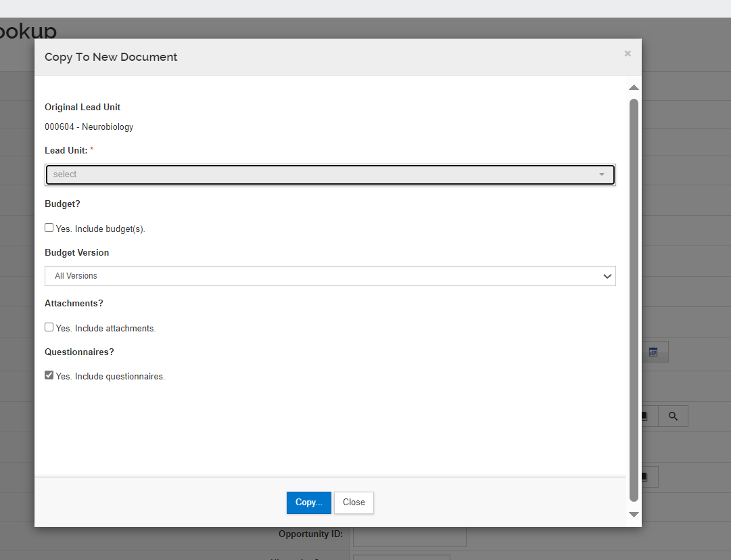The height and width of the screenshot is (560, 731).
Task: Click the magnifier search icon in background page
Action: (673, 416)
